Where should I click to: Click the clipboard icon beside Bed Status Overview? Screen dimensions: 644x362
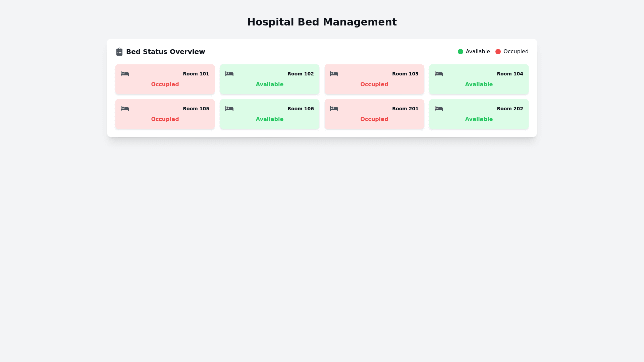pos(119,52)
